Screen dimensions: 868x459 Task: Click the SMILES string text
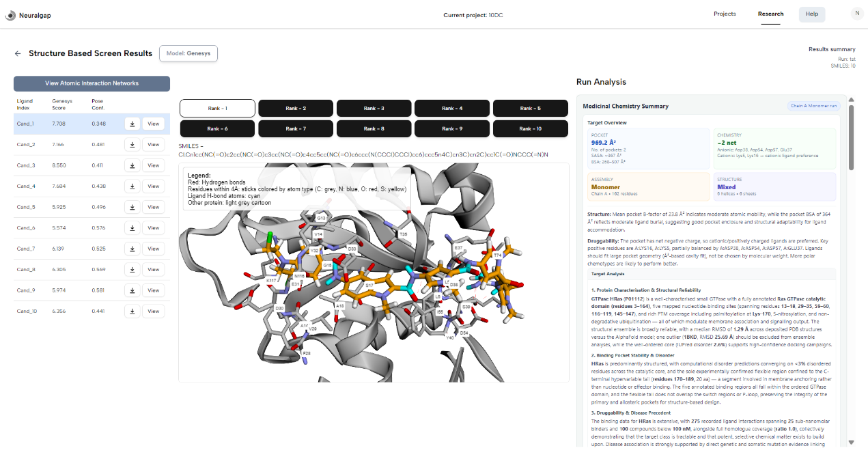(x=363, y=154)
